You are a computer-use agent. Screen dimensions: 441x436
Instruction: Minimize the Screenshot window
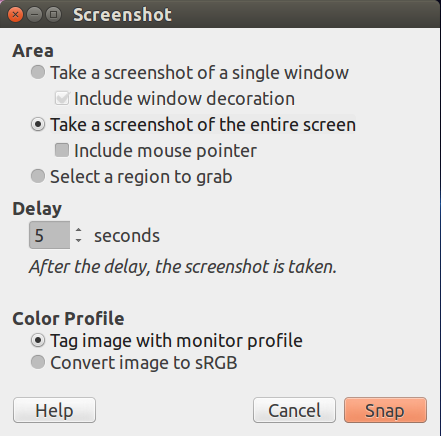point(34,15)
